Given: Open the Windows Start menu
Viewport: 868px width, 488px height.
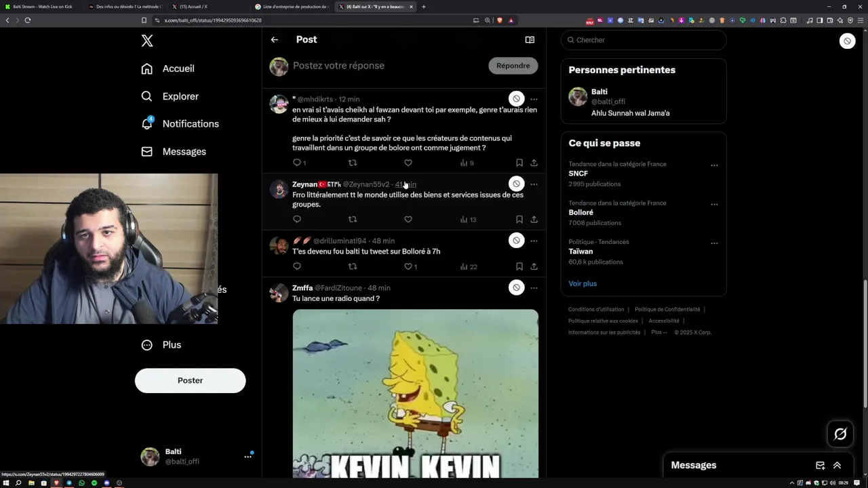Looking at the screenshot, I should (x=5, y=483).
